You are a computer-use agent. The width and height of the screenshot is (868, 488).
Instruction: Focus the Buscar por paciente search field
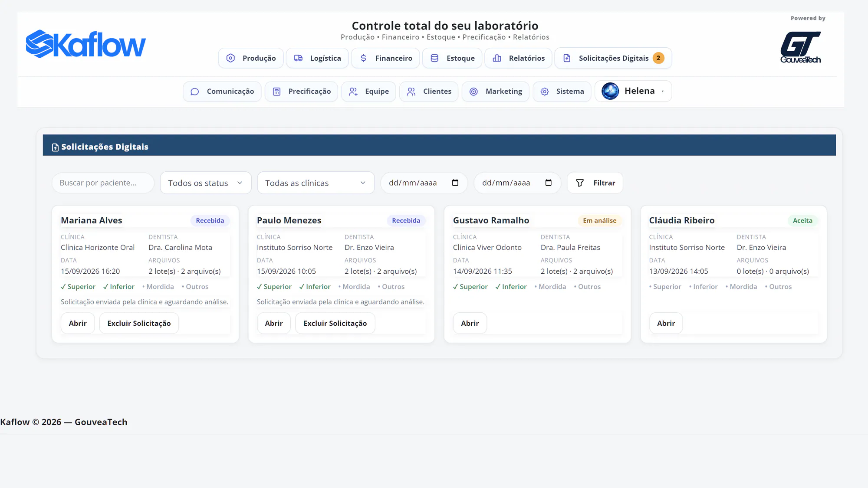tap(103, 183)
